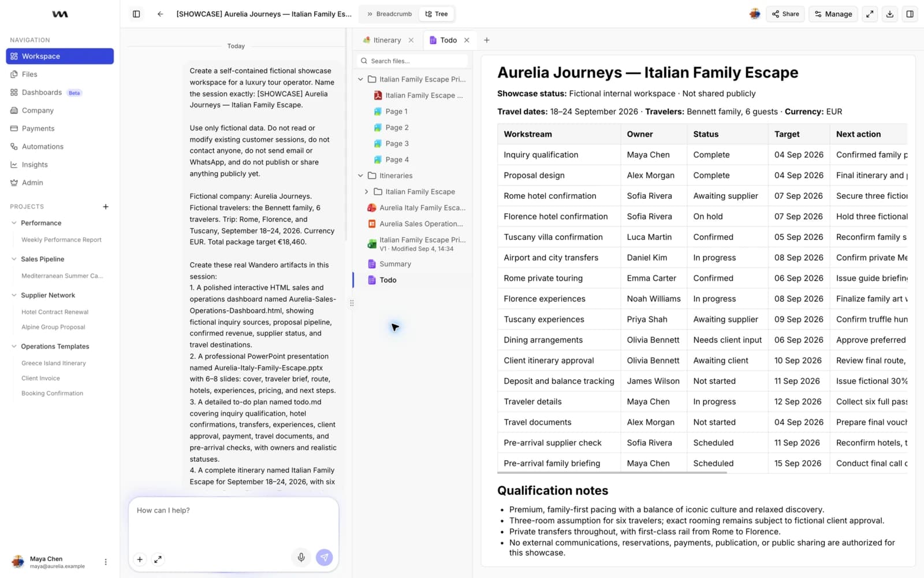Collapse the Sales Pipeline group
Viewport: 924px width, 578px height.
[x=14, y=259]
